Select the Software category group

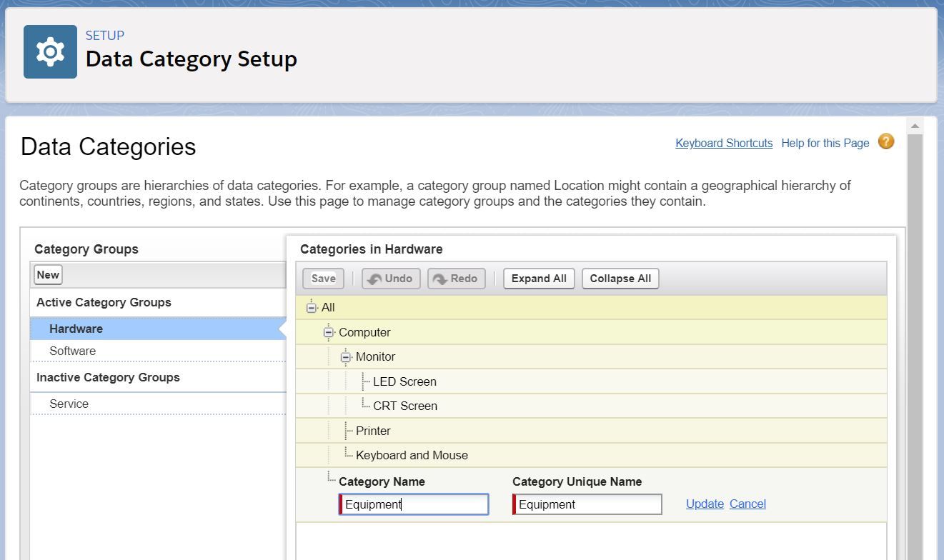pos(73,351)
